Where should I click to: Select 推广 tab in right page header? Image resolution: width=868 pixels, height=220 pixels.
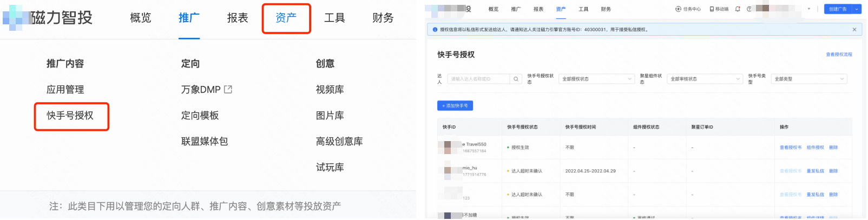point(516,9)
